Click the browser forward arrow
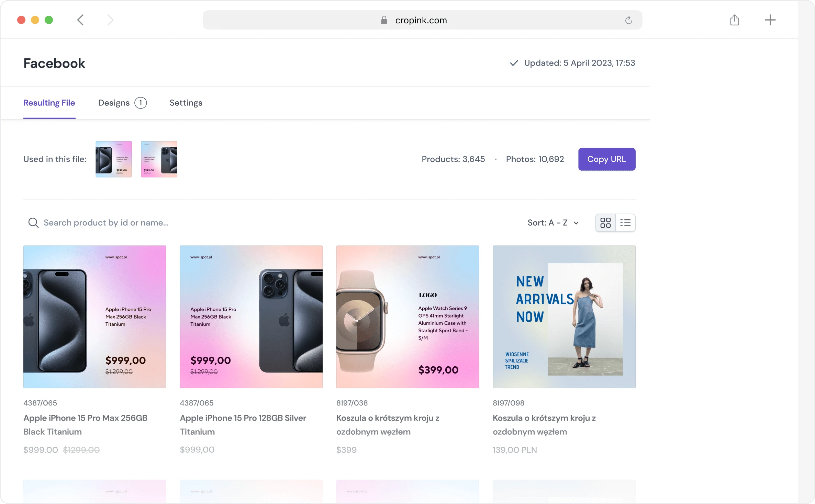Image resolution: width=815 pixels, height=504 pixels. point(110,20)
